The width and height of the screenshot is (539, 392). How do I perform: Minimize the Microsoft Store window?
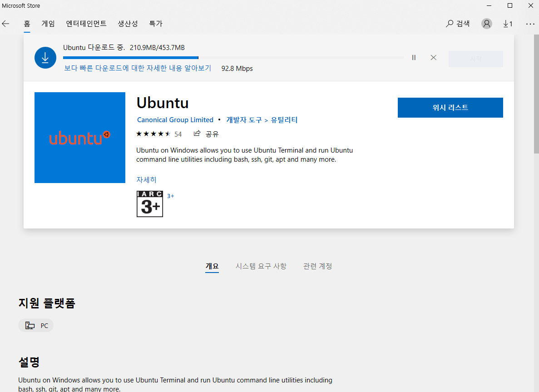point(489,5)
